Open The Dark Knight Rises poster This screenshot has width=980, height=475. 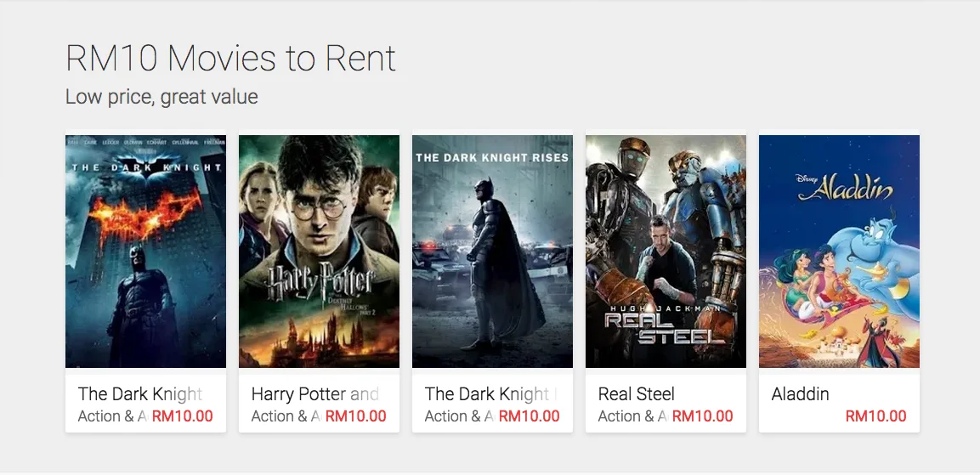point(492,251)
